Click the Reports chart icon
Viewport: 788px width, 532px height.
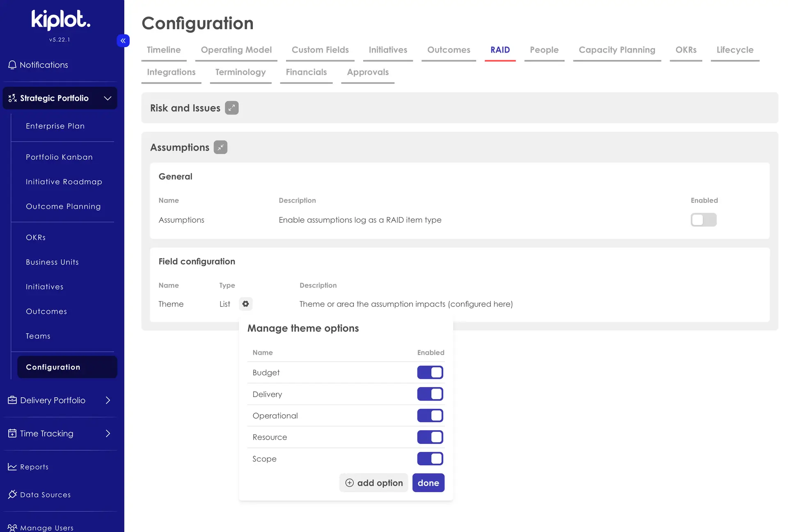point(12,467)
